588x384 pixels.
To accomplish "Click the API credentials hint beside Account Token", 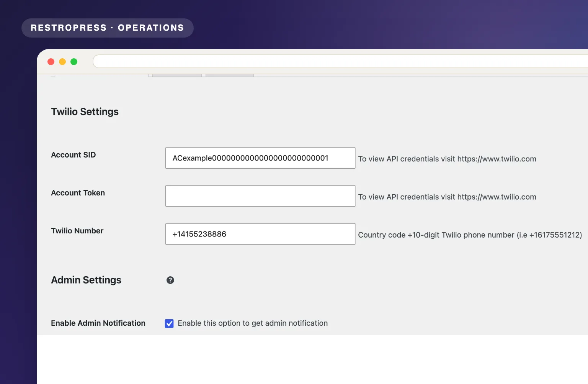I will tap(447, 197).
